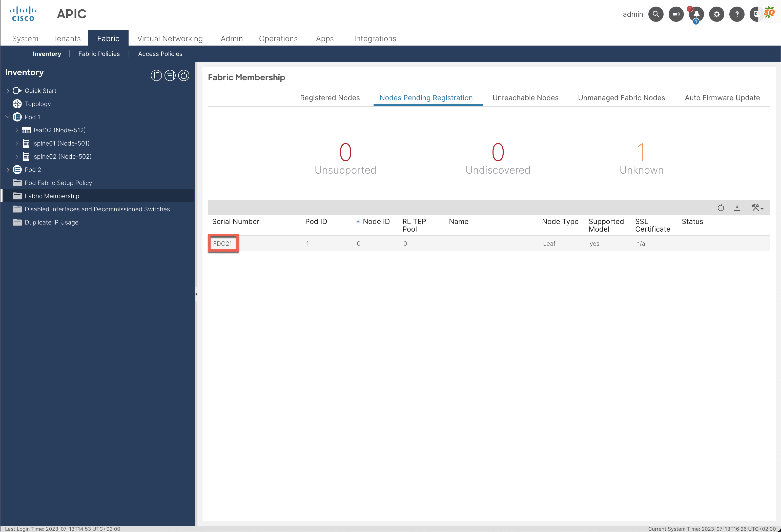
Task: Open the Unreachable Nodes tab
Action: coord(525,98)
